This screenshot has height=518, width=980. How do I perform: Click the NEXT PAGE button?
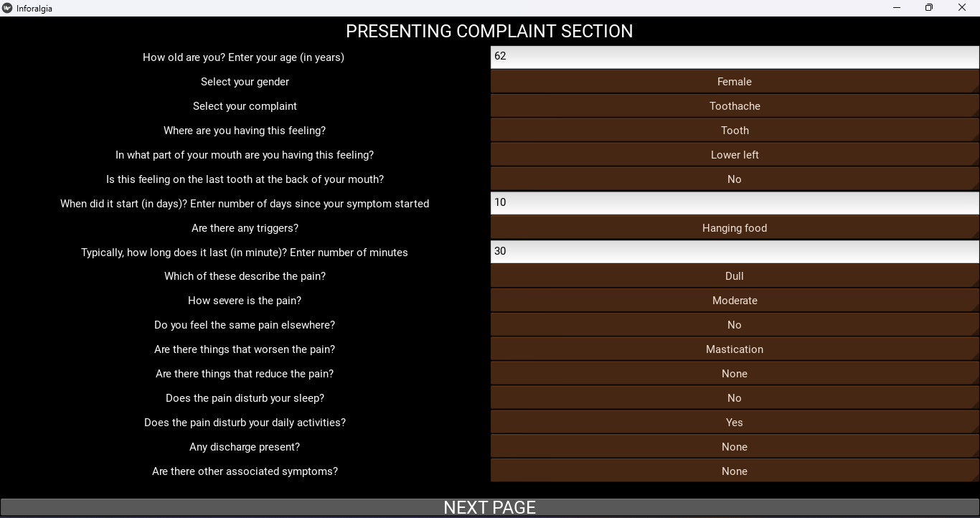[x=490, y=507]
